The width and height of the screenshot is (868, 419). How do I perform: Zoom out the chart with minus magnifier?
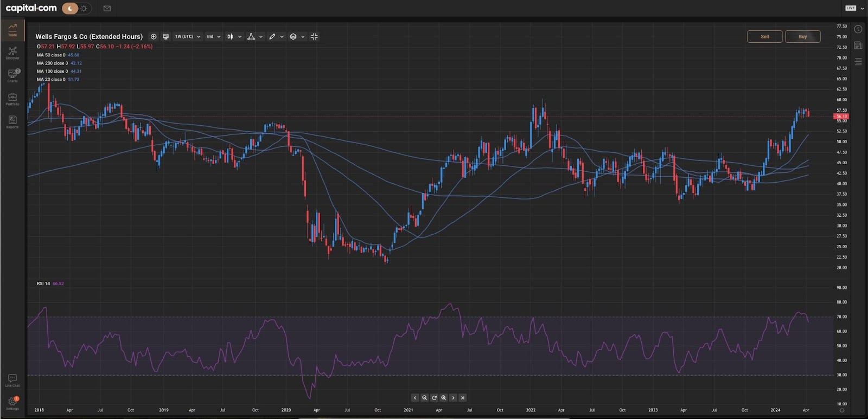tap(424, 397)
